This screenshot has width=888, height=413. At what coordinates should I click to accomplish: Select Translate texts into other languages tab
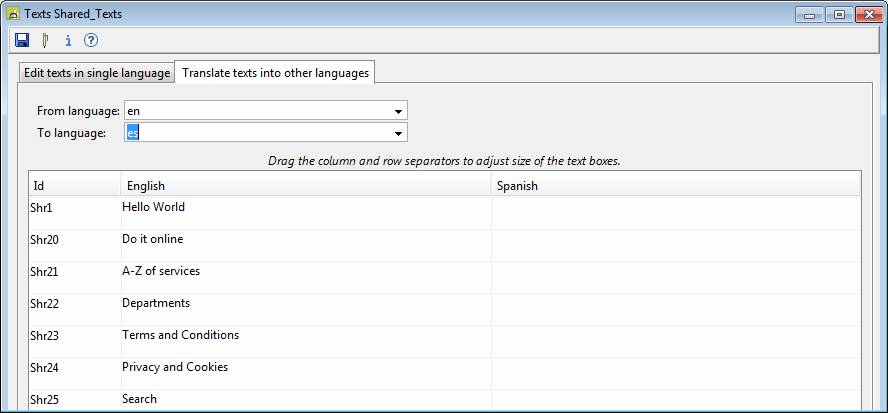click(275, 73)
